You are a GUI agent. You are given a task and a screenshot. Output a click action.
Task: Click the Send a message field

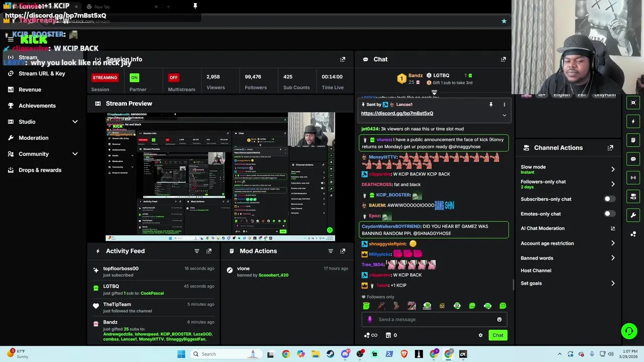pyautogui.click(x=435, y=319)
